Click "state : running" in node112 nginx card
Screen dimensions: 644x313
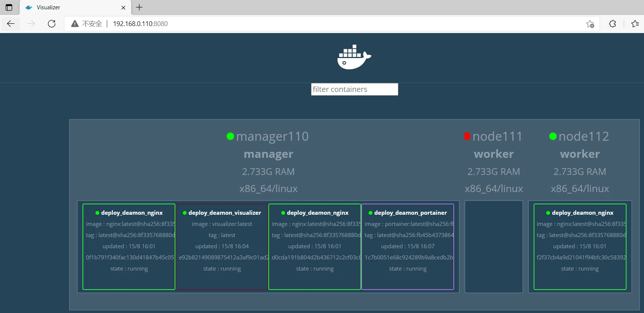(580, 269)
